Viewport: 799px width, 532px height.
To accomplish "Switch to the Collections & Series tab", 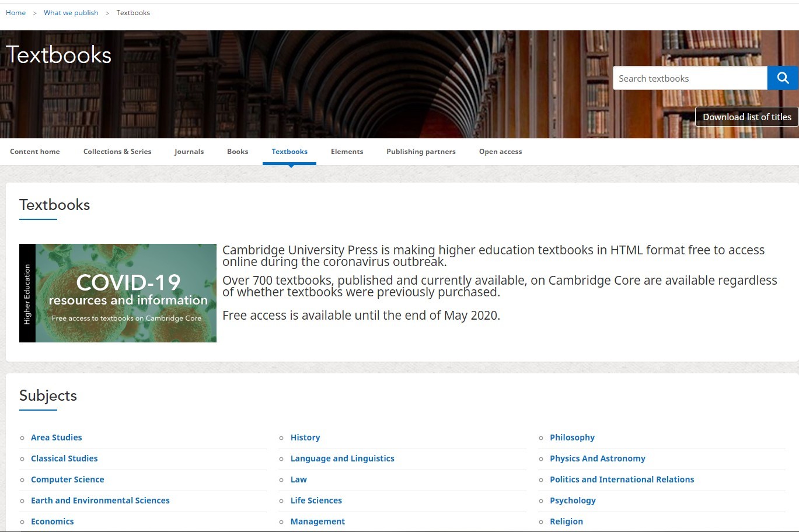I will 117,152.
